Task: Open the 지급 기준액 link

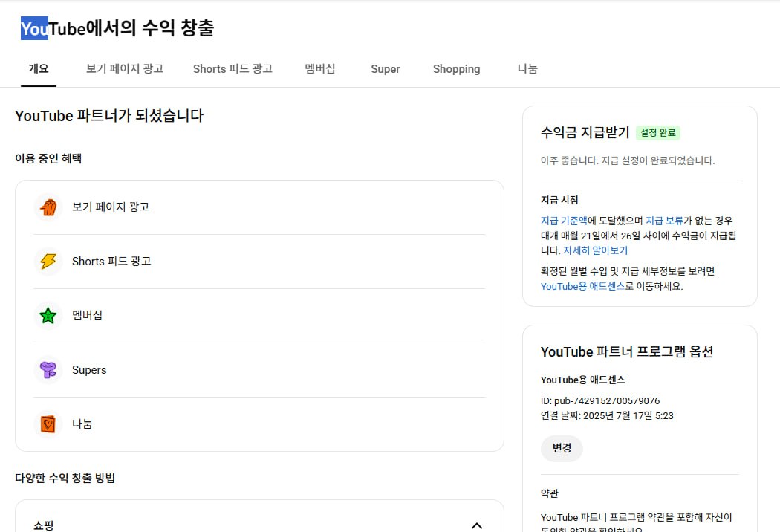Action: pos(564,221)
